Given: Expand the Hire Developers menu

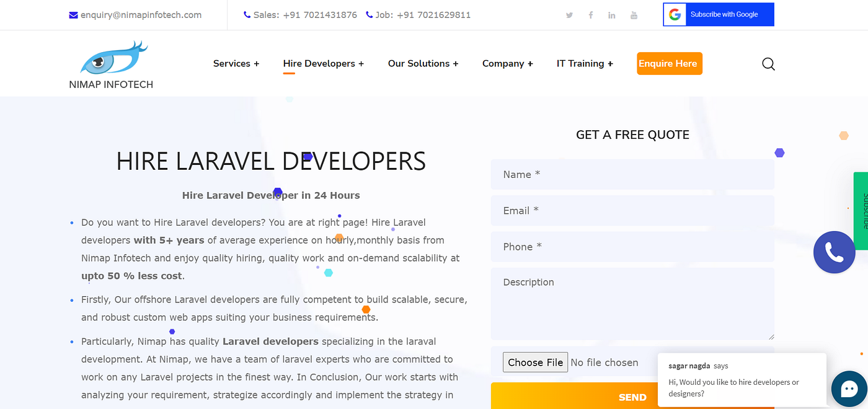Looking at the screenshot, I should (x=324, y=64).
